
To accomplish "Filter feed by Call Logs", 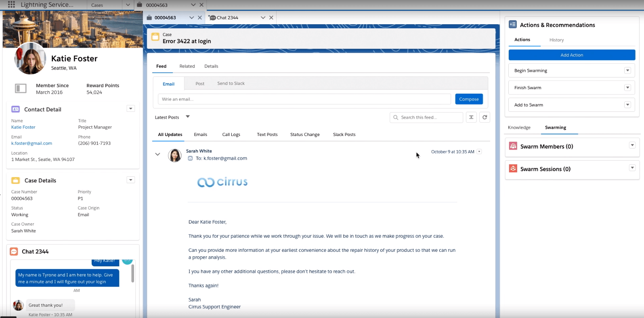I will click(231, 134).
